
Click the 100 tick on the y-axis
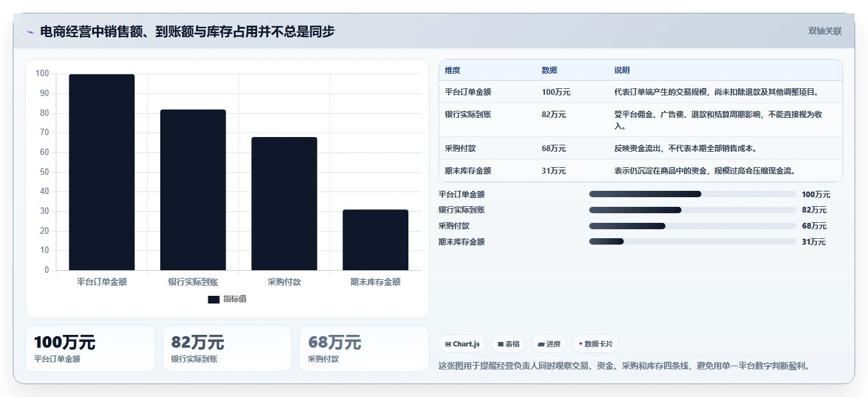tap(42, 74)
